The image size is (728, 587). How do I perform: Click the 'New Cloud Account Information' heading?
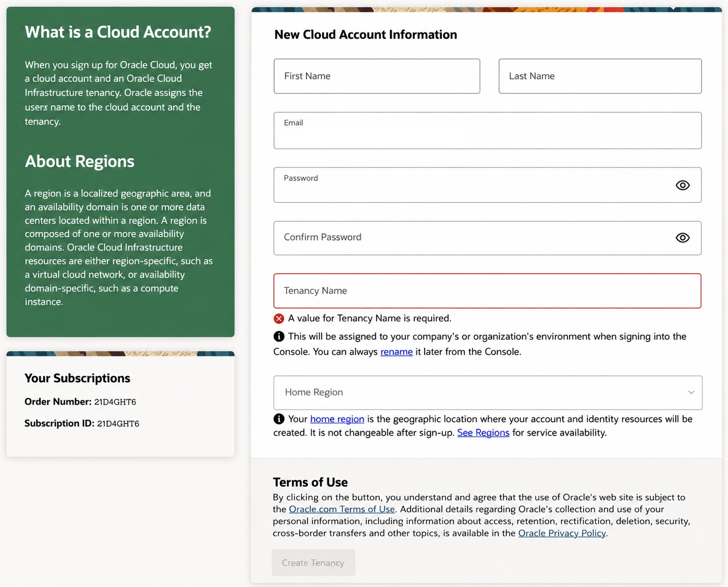(366, 35)
